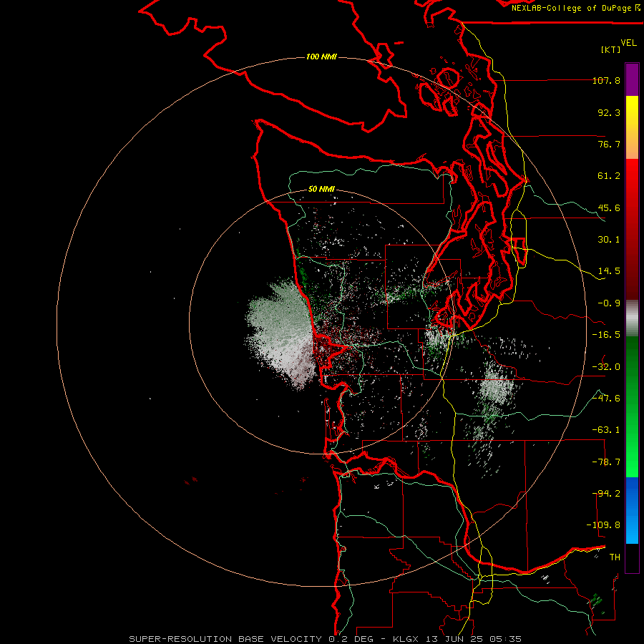
Task: Click the -94.2 velocity scale value
Action: [x=606, y=494]
